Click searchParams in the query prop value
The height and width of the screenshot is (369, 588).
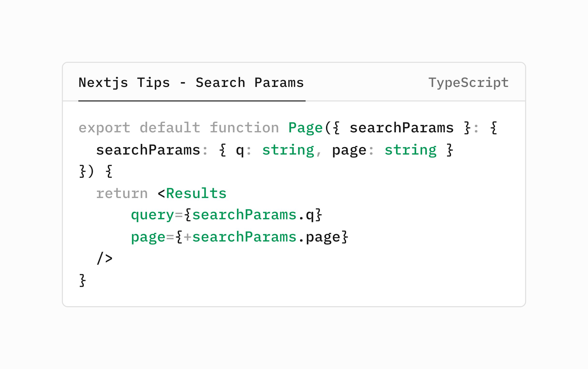244,215
